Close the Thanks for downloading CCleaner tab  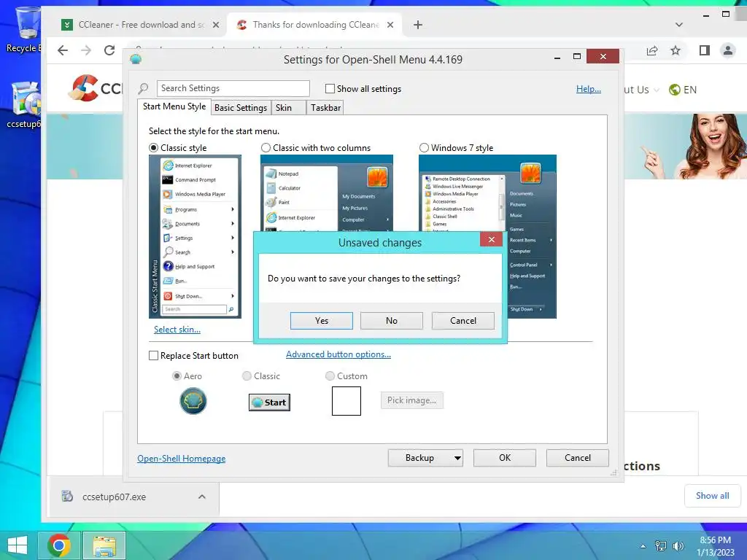coord(390,25)
